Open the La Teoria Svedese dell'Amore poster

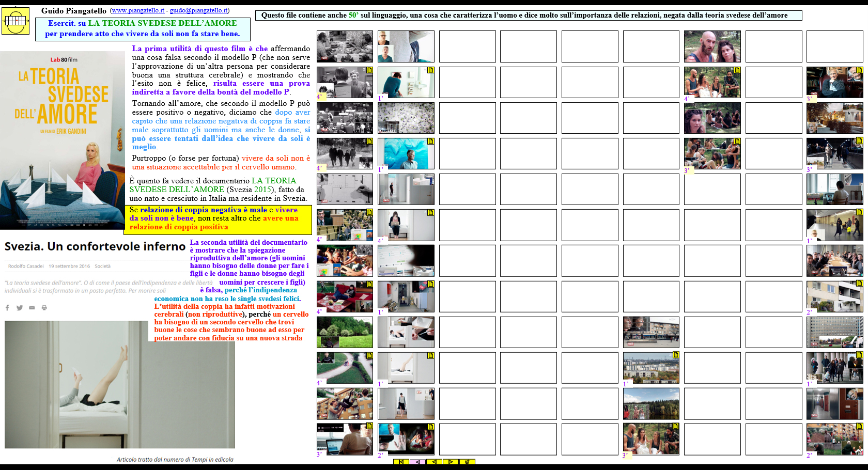pos(62,140)
